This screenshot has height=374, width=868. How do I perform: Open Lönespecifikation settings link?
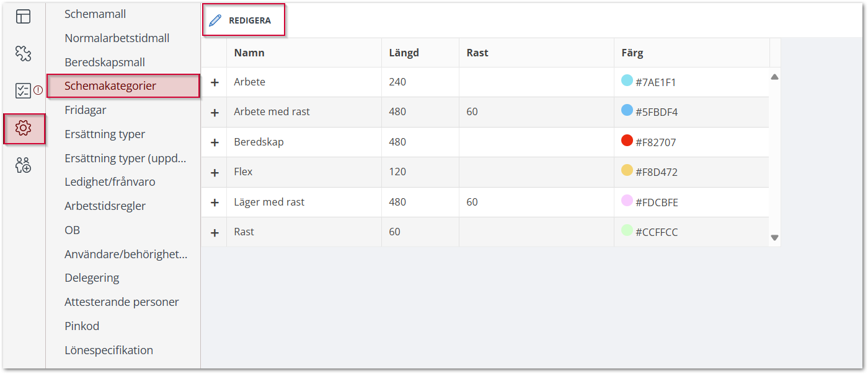108,350
